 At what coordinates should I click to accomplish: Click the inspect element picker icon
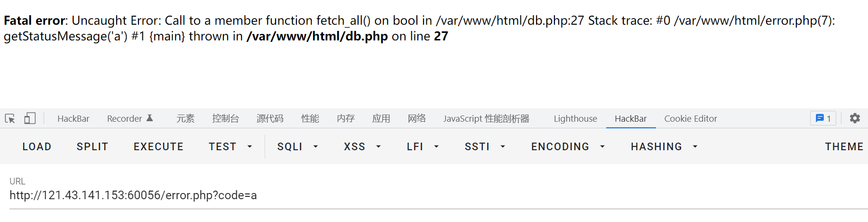(x=10, y=118)
